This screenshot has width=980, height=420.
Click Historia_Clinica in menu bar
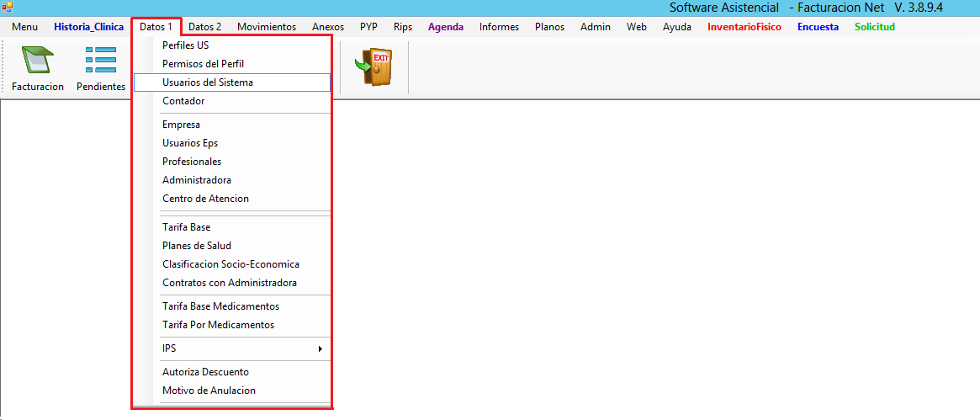point(88,27)
